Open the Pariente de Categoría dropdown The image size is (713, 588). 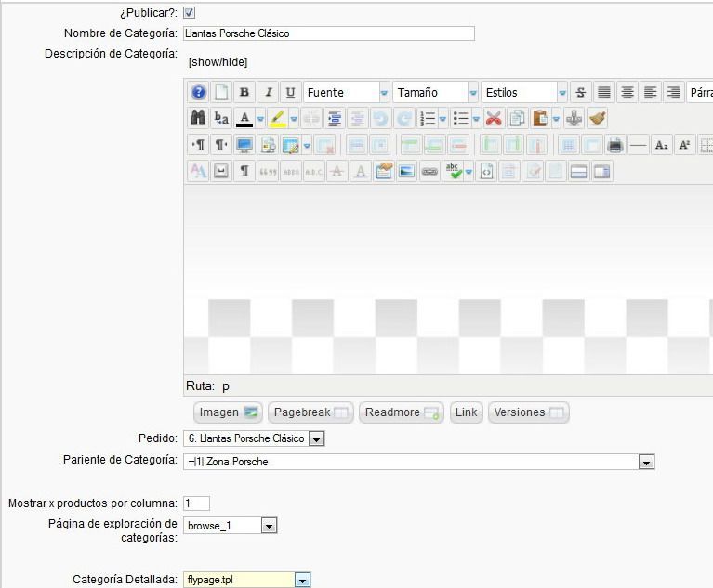[419, 462]
